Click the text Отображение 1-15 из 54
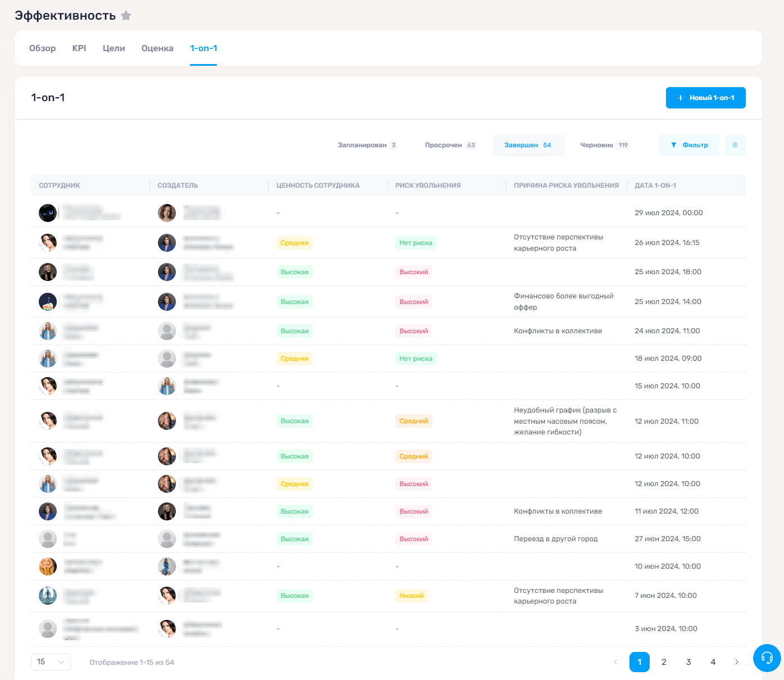 point(132,663)
